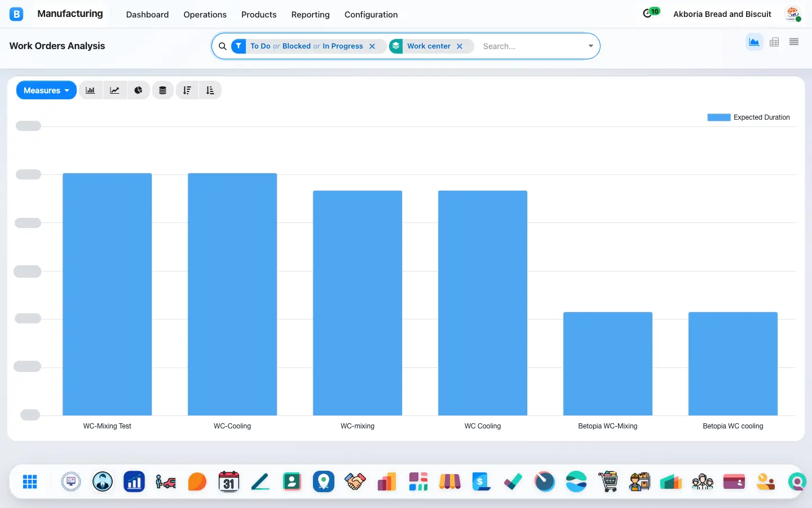Open the Dashboard menu
Screen dimensions: 812x508
click(x=147, y=15)
